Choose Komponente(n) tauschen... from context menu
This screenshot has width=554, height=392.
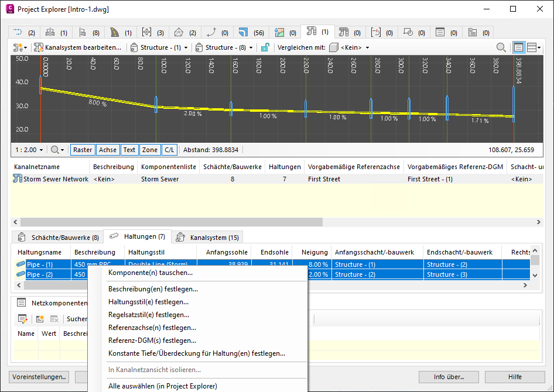coord(151,273)
